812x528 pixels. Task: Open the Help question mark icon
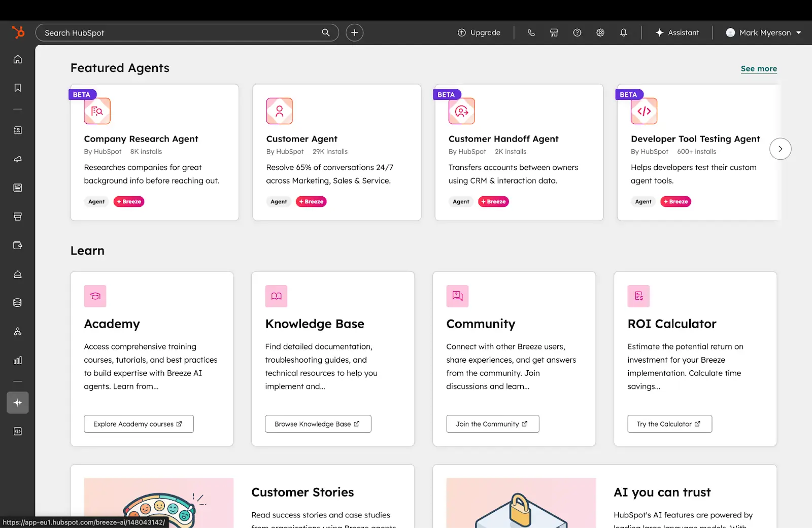577,32
